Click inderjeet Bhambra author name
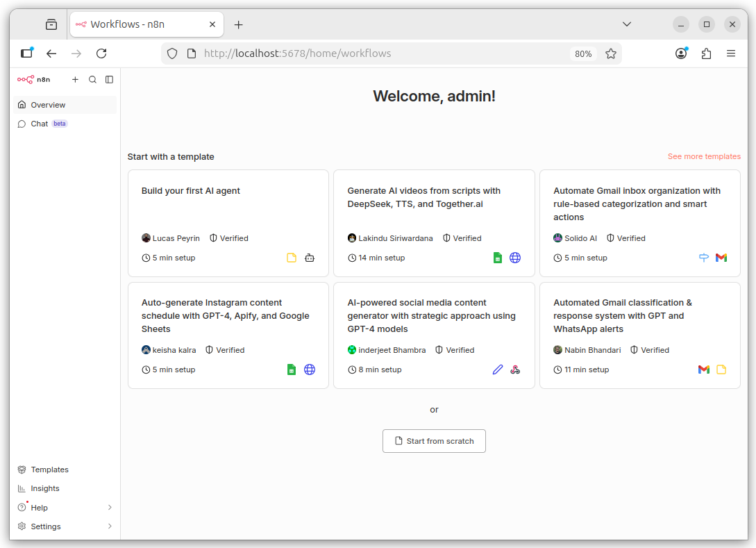Image resolution: width=756 pixels, height=548 pixels. (x=392, y=350)
